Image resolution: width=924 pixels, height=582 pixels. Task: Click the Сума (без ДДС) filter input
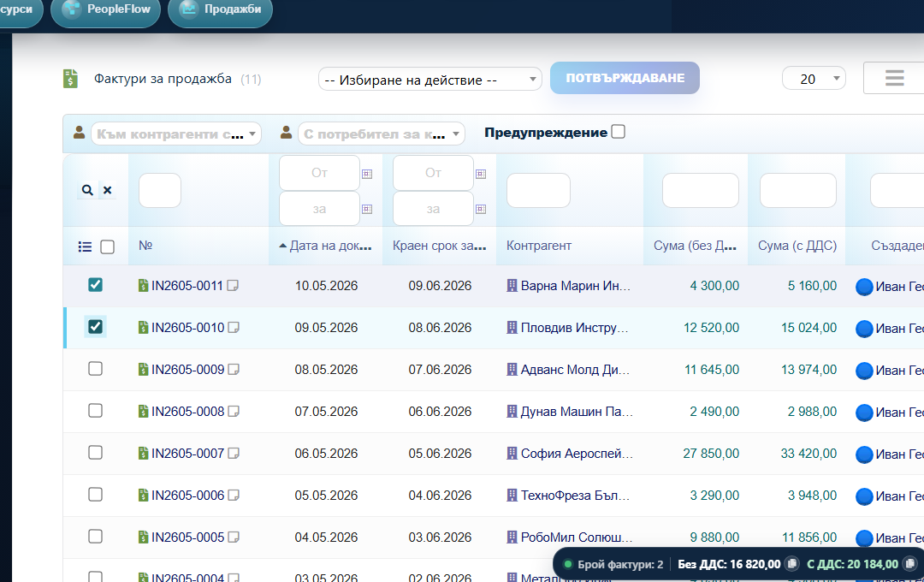coord(701,190)
